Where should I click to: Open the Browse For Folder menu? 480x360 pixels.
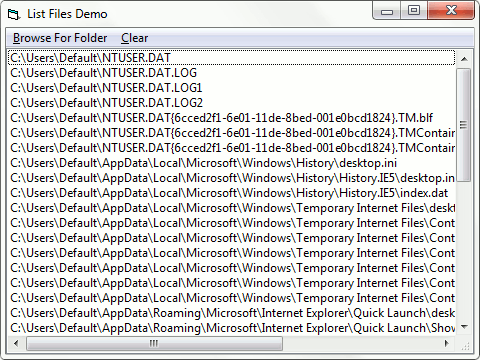(x=60, y=38)
